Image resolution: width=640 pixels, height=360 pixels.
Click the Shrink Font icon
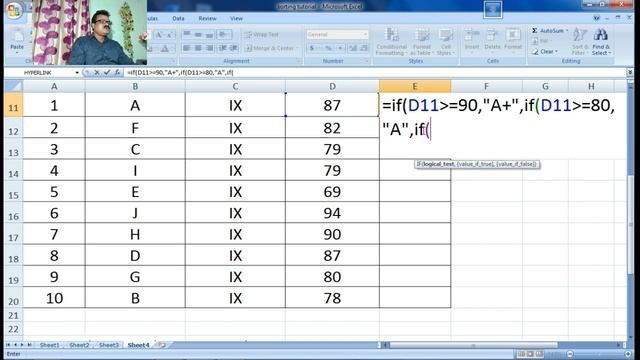(x=169, y=35)
